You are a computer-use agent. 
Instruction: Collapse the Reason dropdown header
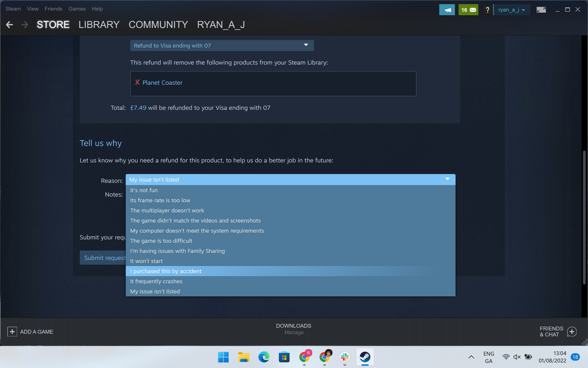290,180
